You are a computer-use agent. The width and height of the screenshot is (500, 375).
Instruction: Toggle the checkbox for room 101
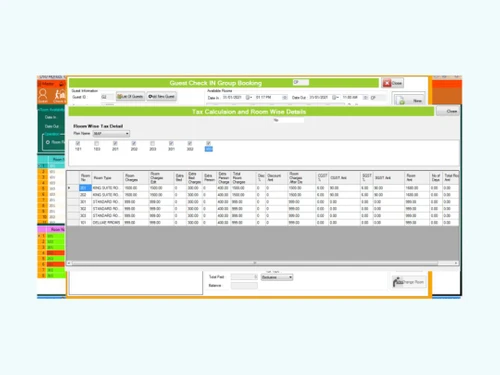[x=78, y=143]
